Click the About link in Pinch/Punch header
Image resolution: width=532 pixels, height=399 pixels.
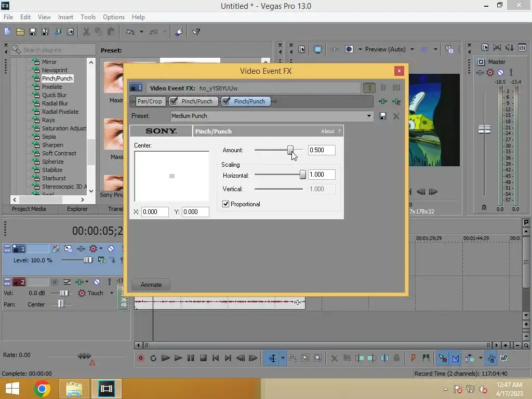pyautogui.click(x=327, y=131)
